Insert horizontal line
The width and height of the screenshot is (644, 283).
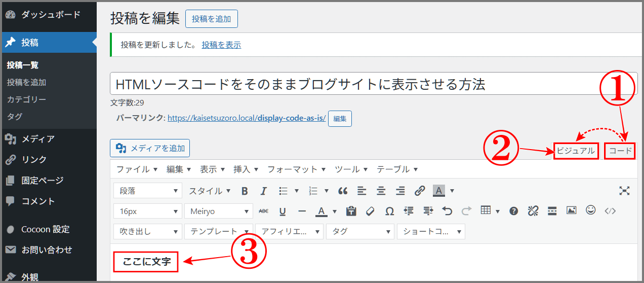[302, 211]
